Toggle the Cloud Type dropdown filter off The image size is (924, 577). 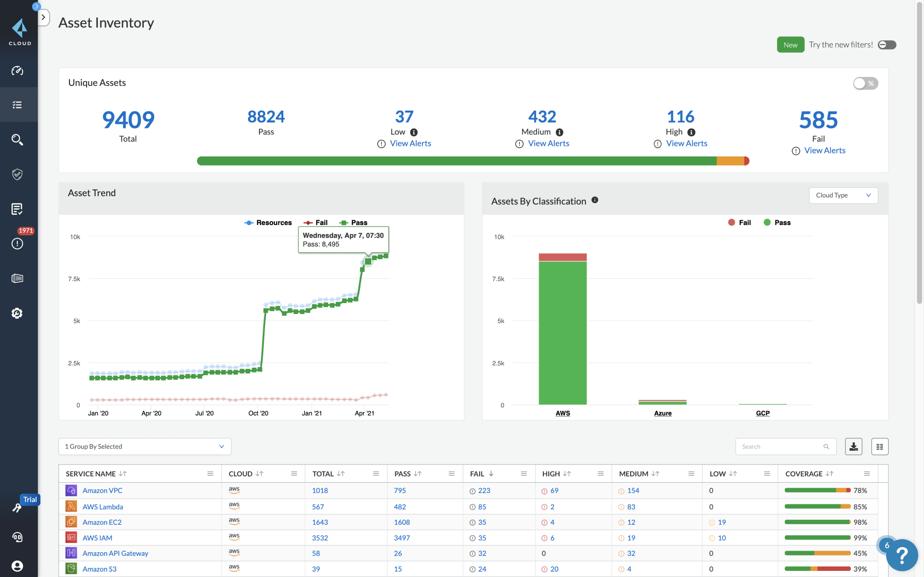click(842, 195)
